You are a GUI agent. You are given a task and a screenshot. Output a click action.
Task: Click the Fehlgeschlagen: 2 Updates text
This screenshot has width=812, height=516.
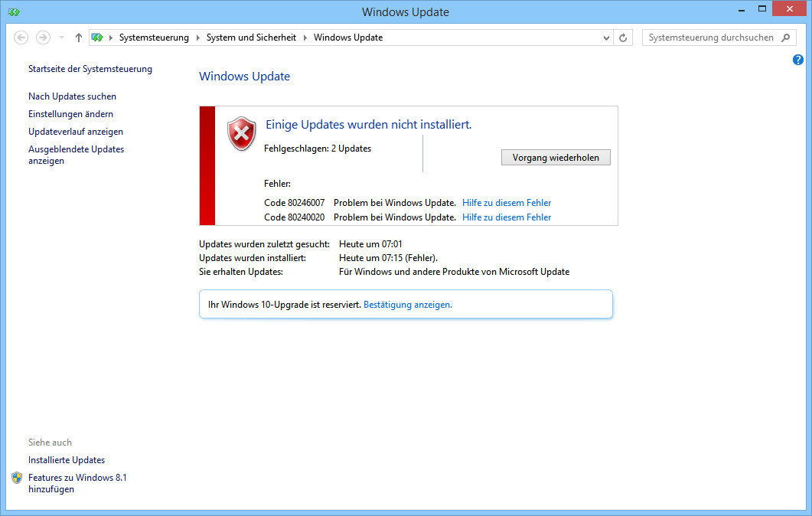pyautogui.click(x=318, y=149)
